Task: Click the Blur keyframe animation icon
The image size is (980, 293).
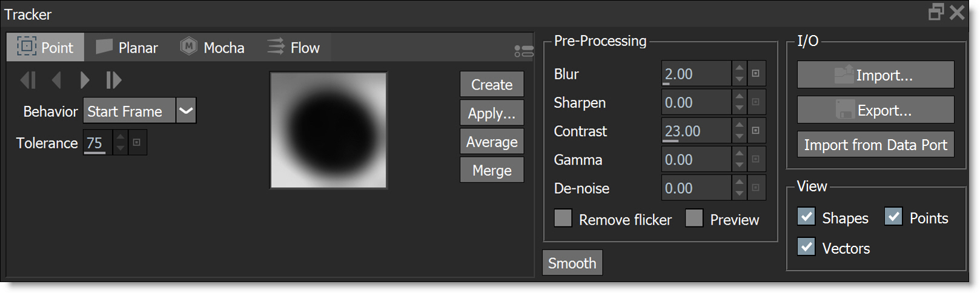Action: tap(756, 73)
